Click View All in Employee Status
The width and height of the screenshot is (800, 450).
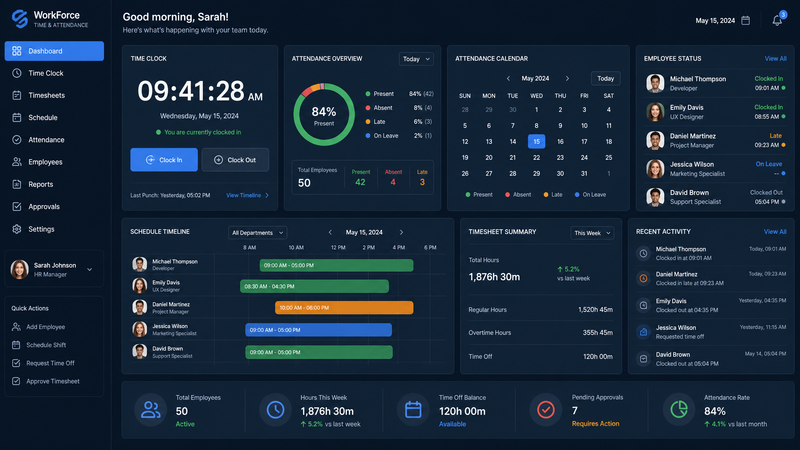coord(776,59)
